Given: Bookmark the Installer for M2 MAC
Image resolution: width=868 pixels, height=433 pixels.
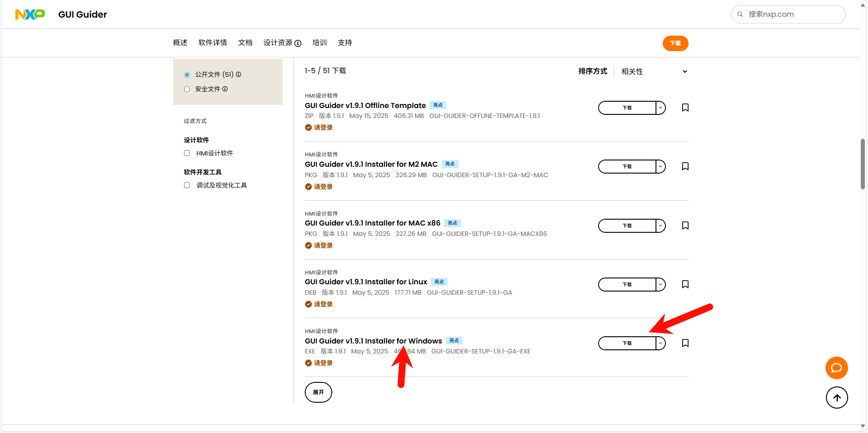Looking at the screenshot, I should coord(685,166).
